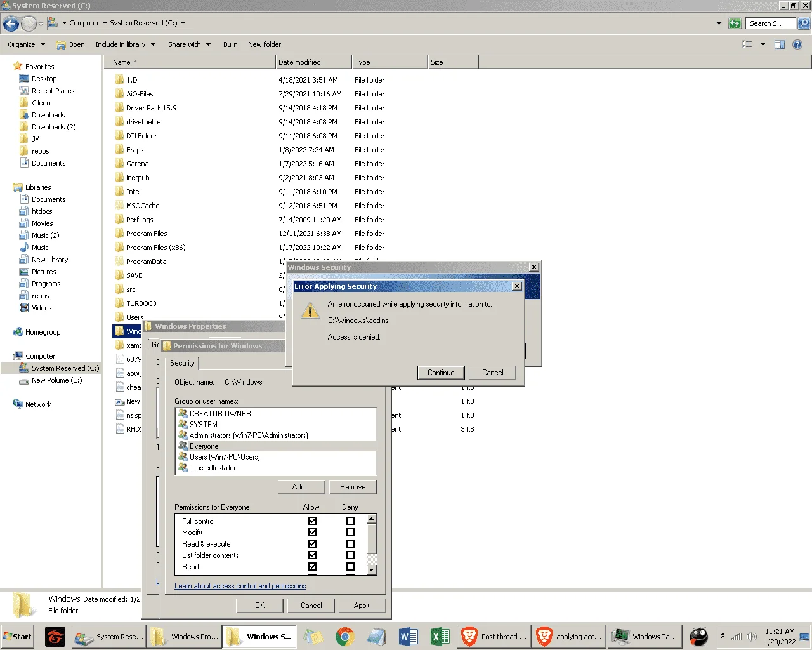Expand the view options dropdown arrow
Image resolution: width=812 pixels, height=650 pixels.
pyautogui.click(x=763, y=44)
